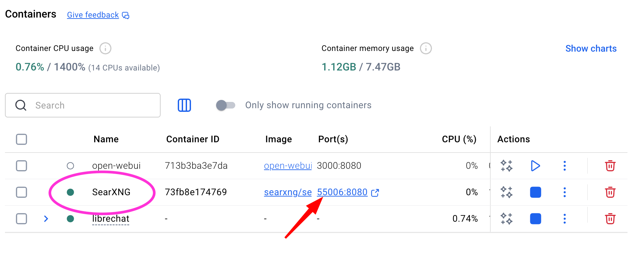Sort by Container ID column header
644x269 pixels.
click(193, 139)
